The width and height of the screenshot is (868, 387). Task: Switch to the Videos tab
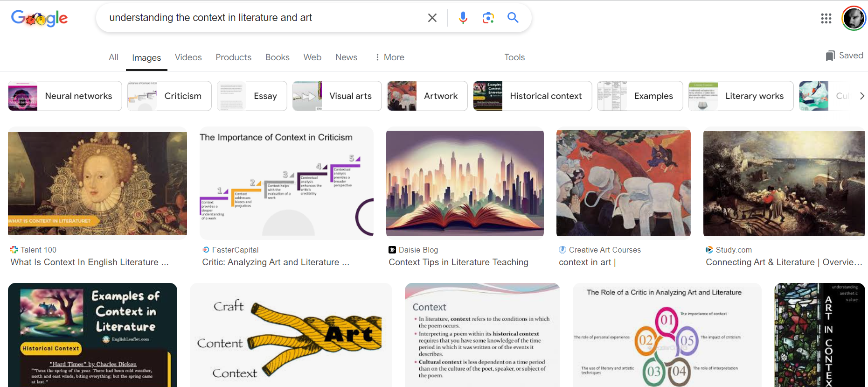(188, 57)
